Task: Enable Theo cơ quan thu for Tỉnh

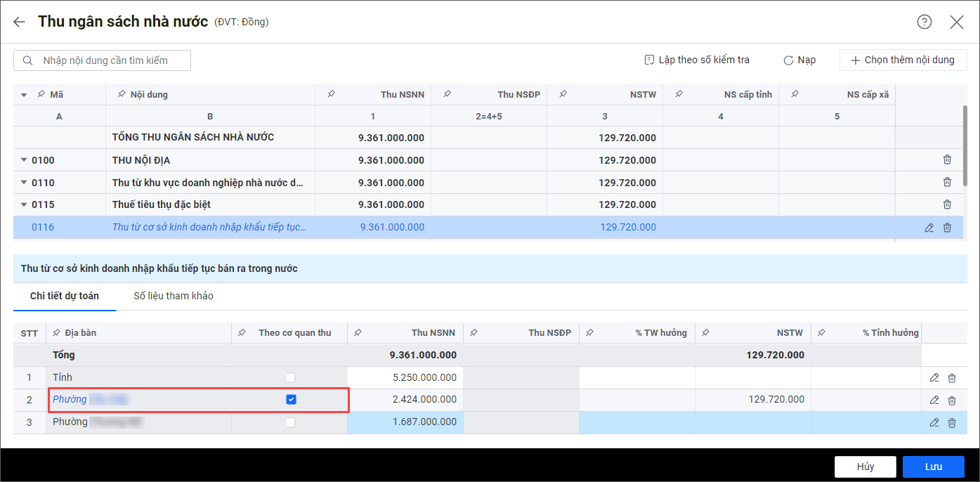Action: pos(291,378)
